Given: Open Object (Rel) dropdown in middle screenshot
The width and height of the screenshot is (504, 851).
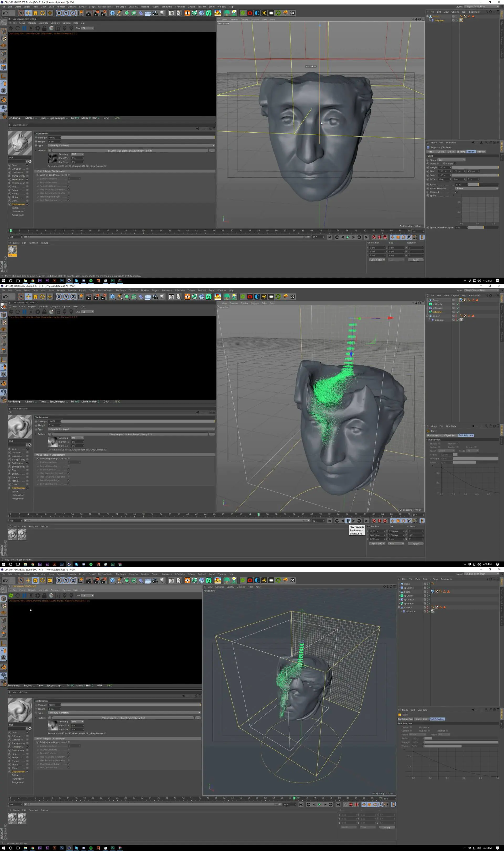Looking at the screenshot, I should coord(377,543).
